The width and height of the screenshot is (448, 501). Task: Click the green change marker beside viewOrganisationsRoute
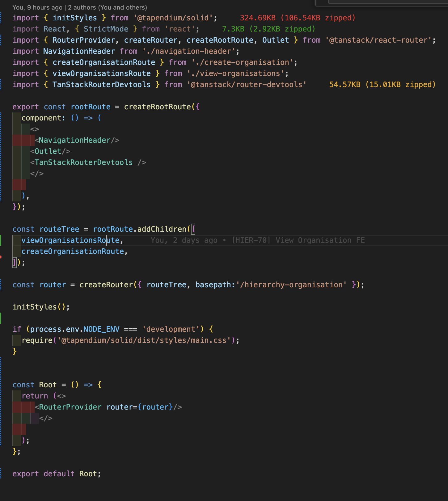coord(1,240)
